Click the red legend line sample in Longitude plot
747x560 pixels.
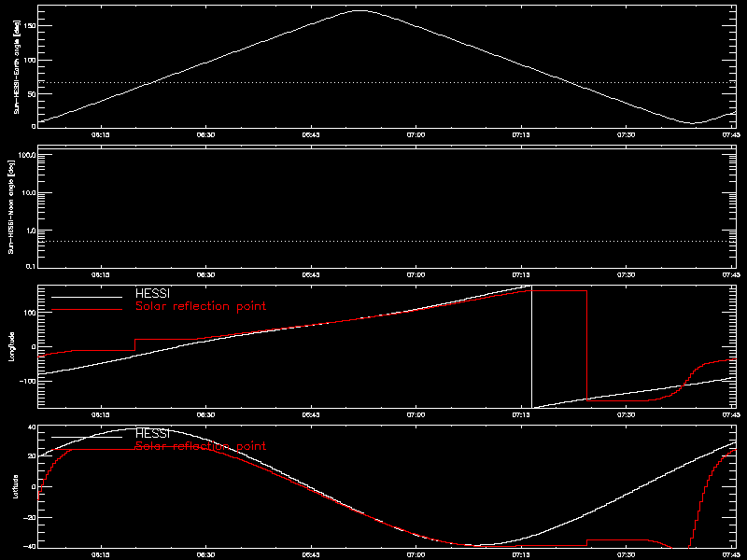coord(87,310)
